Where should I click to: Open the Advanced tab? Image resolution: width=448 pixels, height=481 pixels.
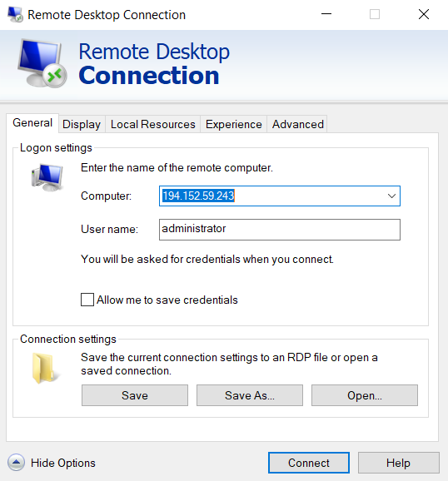(297, 124)
